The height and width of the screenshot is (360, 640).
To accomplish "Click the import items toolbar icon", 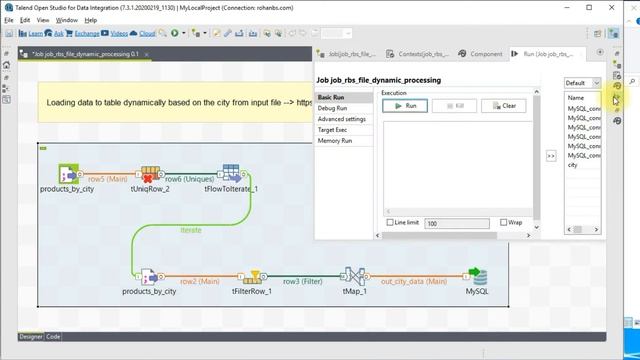I will pyautogui.click(x=253, y=33).
